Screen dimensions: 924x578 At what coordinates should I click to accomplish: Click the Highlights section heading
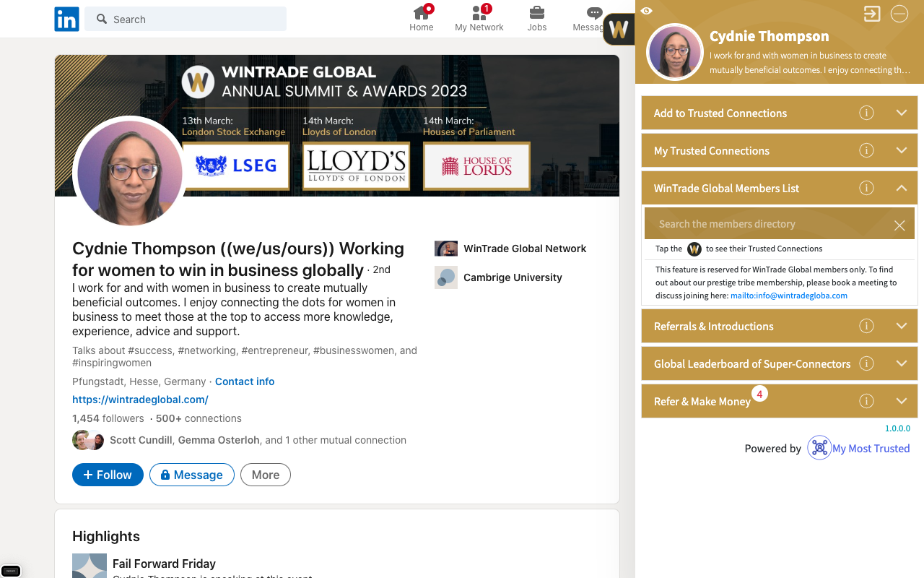(x=106, y=536)
